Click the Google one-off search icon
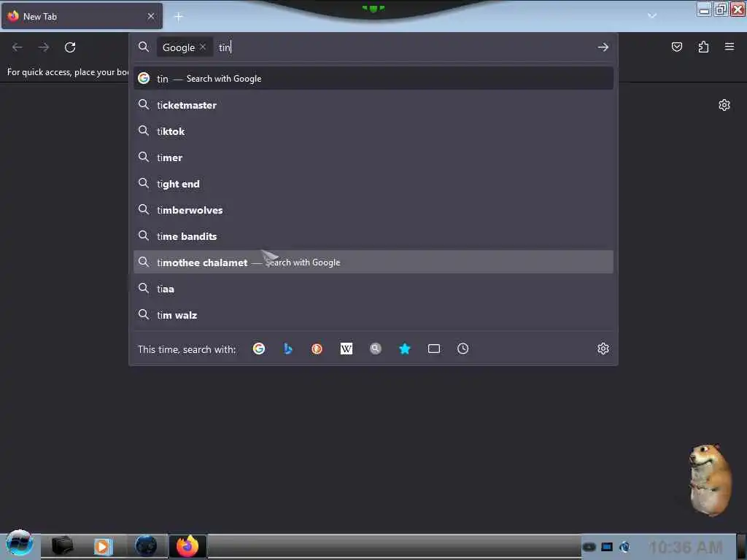747x560 pixels. [259, 349]
